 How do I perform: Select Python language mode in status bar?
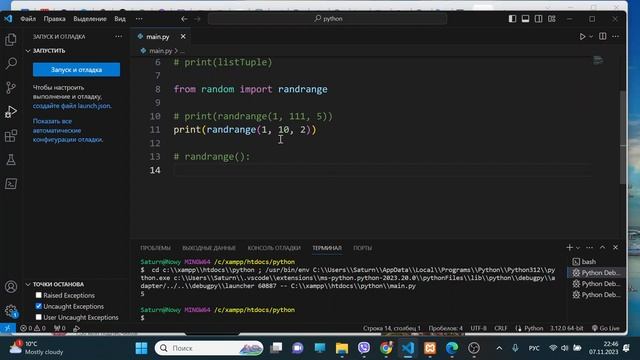pos(533,328)
